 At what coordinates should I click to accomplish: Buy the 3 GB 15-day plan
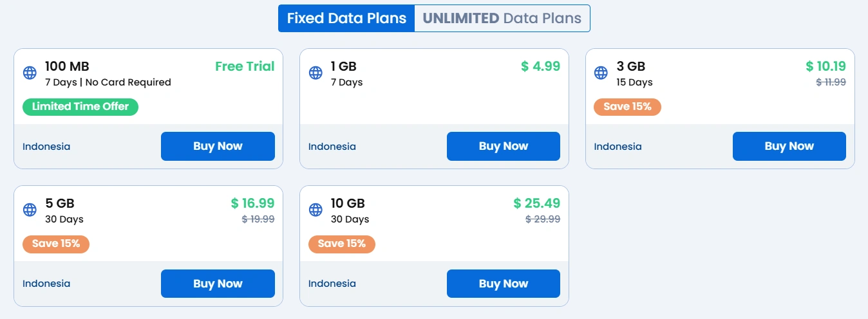[789, 146]
